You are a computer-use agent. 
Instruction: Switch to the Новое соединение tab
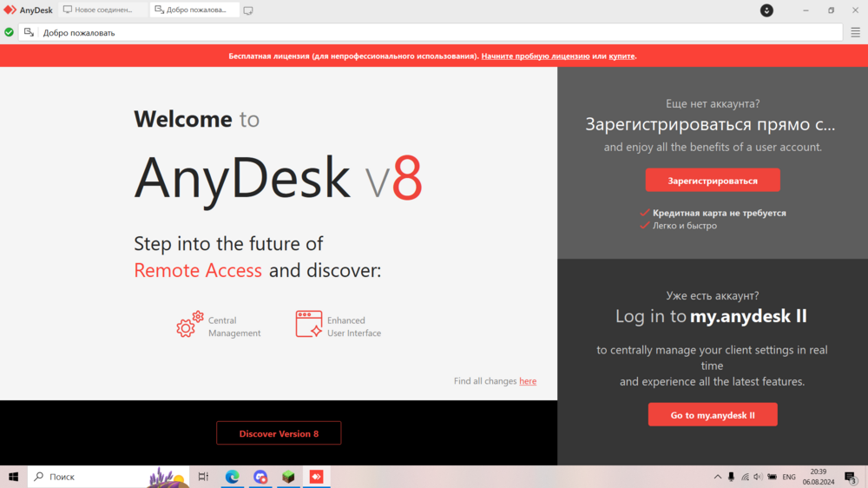click(103, 10)
